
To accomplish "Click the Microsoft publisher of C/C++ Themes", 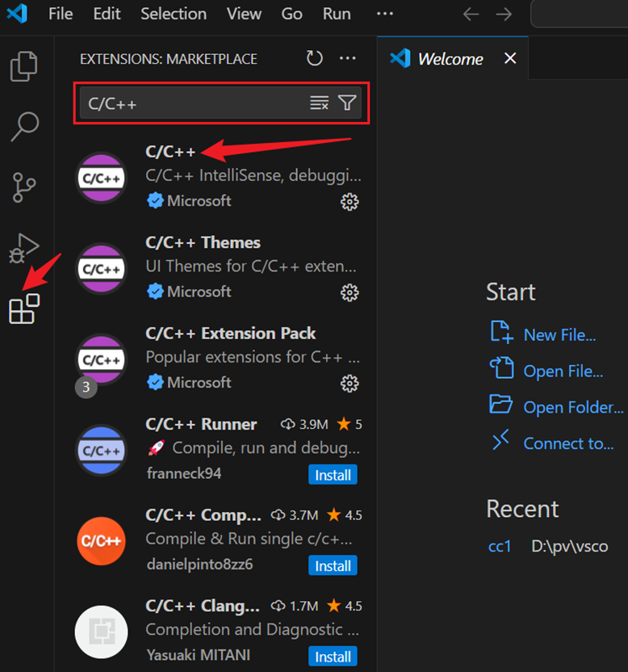I will (x=199, y=292).
